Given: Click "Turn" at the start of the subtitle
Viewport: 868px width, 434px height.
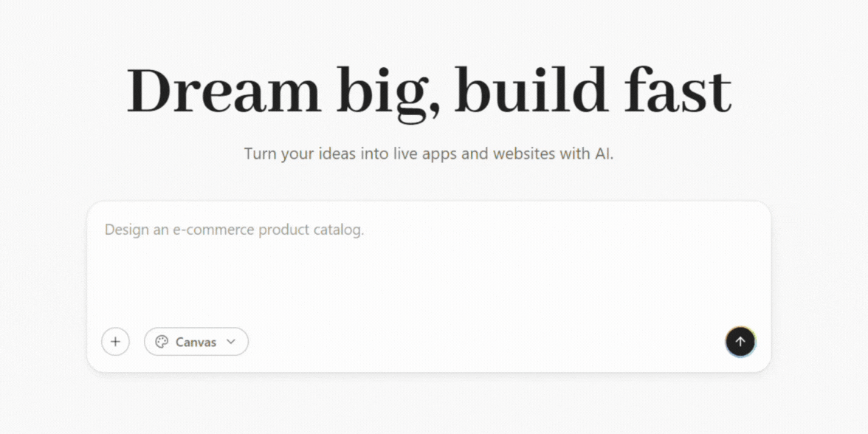Looking at the screenshot, I should coord(260,155).
